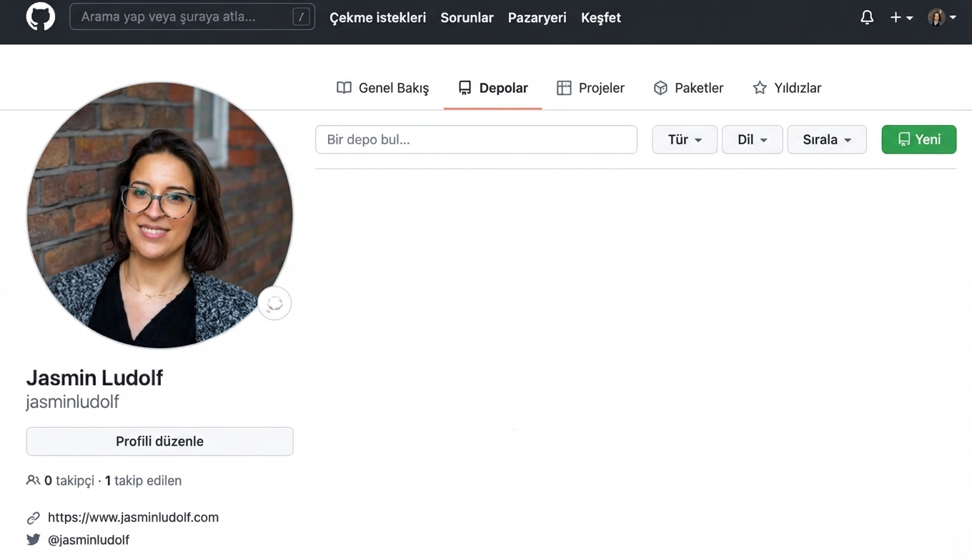Click the repository icon on the Yeni button
The width and height of the screenshot is (972, 560).
tap(903, 139)
